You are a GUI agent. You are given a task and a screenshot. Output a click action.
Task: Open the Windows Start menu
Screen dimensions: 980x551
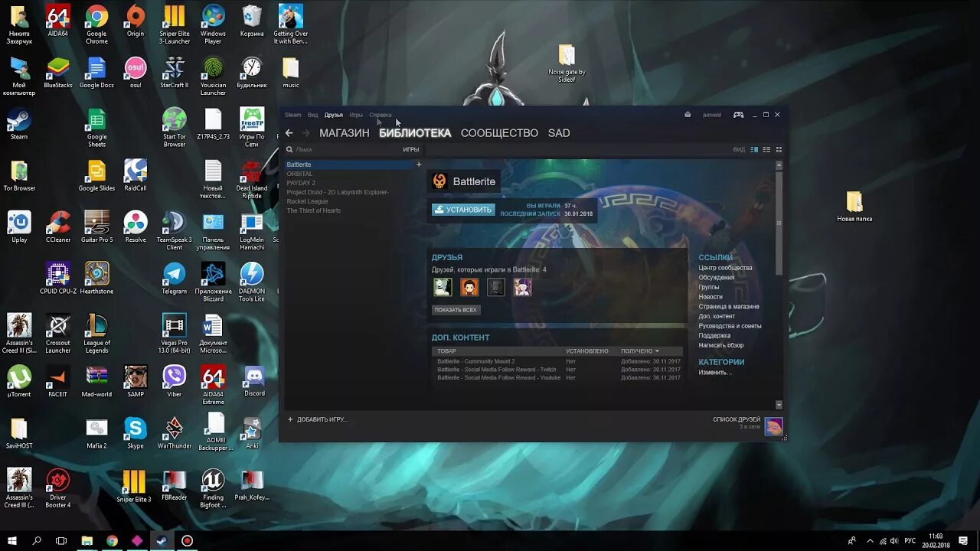click(12, 540)
